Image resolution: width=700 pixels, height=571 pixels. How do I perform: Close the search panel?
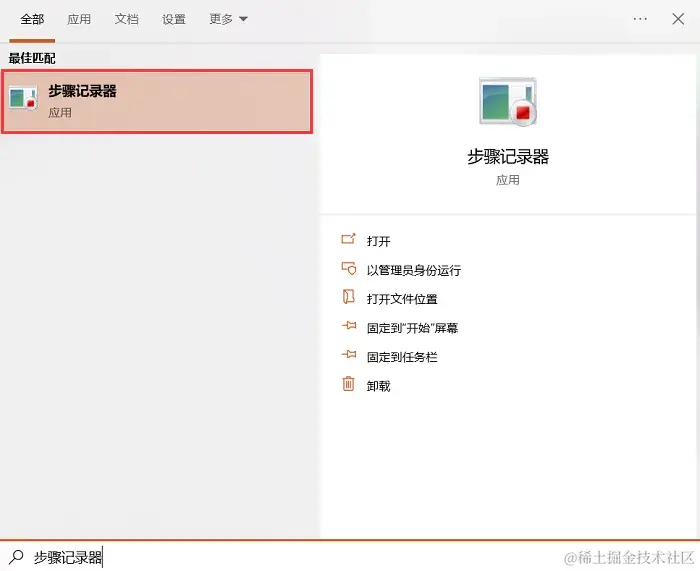tap(678, 19)
